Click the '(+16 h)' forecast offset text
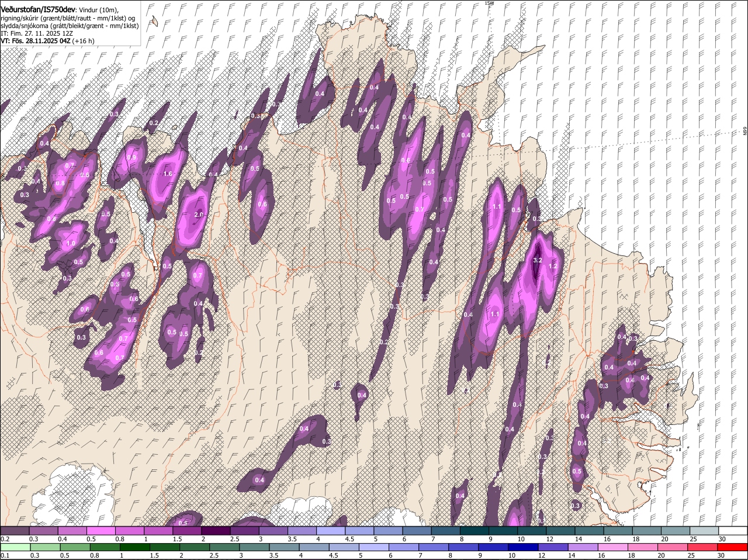This screenshot has width=748, height=560. click(x=84, y=41)
